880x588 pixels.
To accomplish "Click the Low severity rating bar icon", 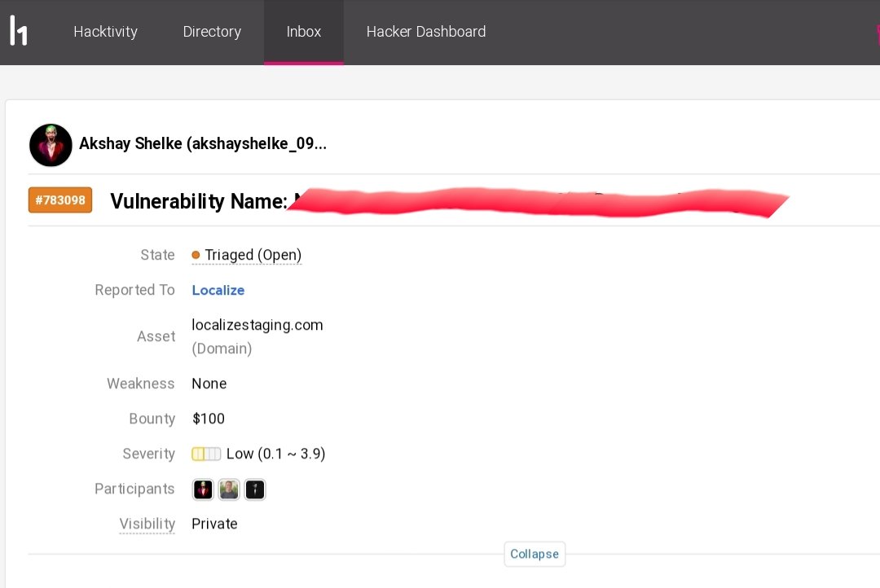I will coord(206,454).
